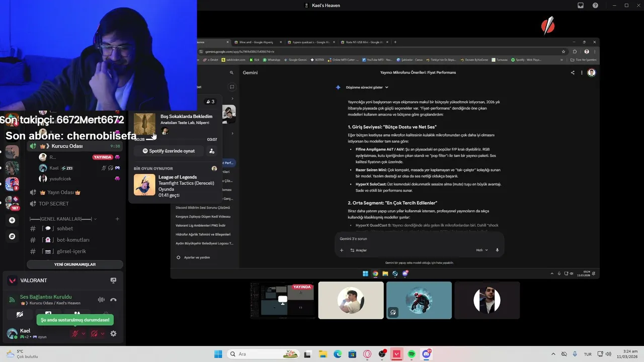Switch to fifine am8 Google Alışveriş tab
This screenshot has height=362, width=644.
[x=257, y=42]
